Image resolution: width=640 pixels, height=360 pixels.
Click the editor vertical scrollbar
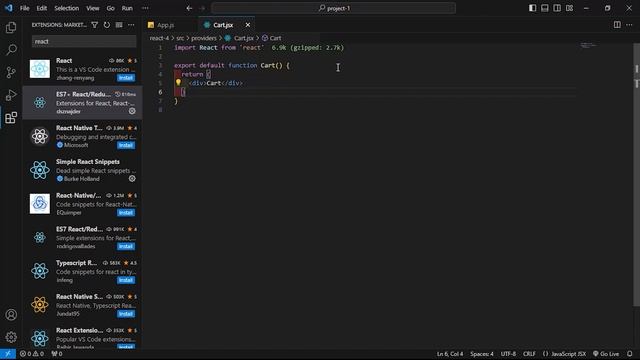pyautogui.click(x=637, y=176)
